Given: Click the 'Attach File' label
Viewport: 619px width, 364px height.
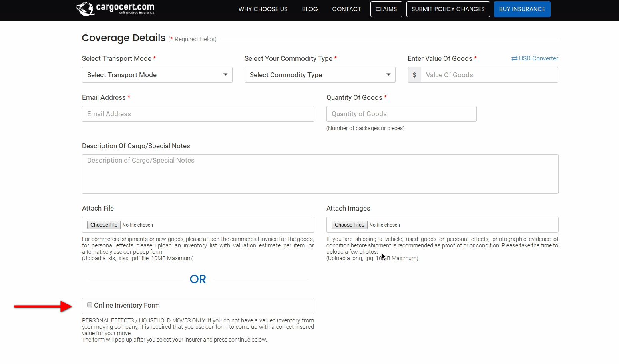Looking at the screenshot, I should [x=98, y=208].
